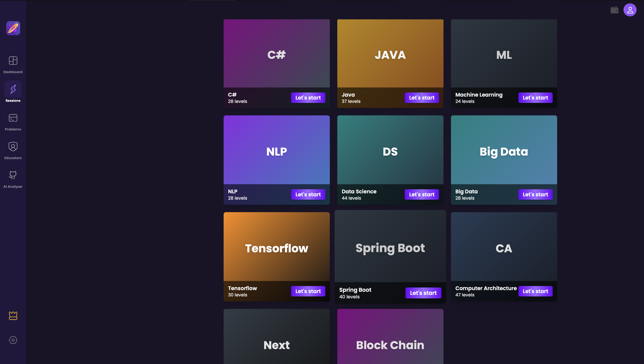Open the Problems terminal icon
The image size is (644, 364).
point(13,118)
